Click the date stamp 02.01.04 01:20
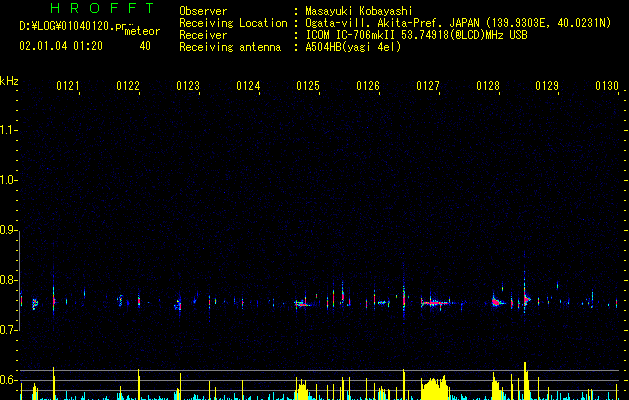 click(x=61, y=46)
